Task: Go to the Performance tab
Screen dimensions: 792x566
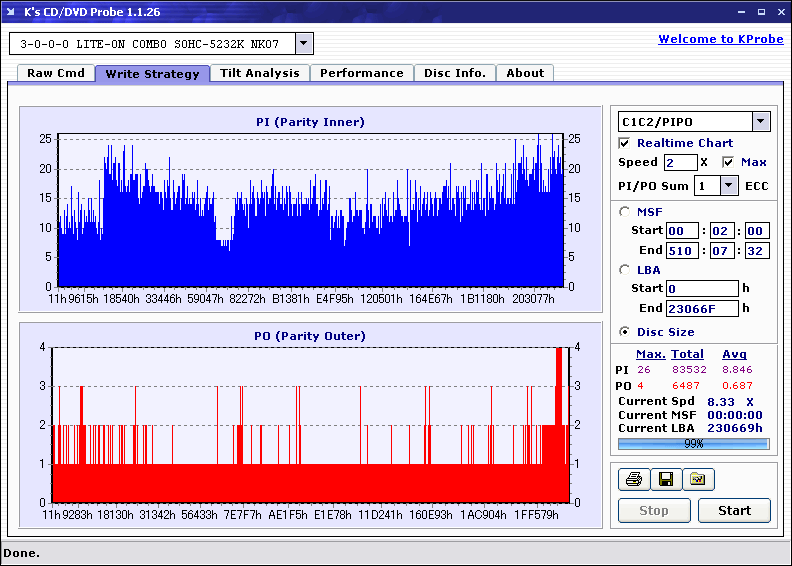Action: 361,73
